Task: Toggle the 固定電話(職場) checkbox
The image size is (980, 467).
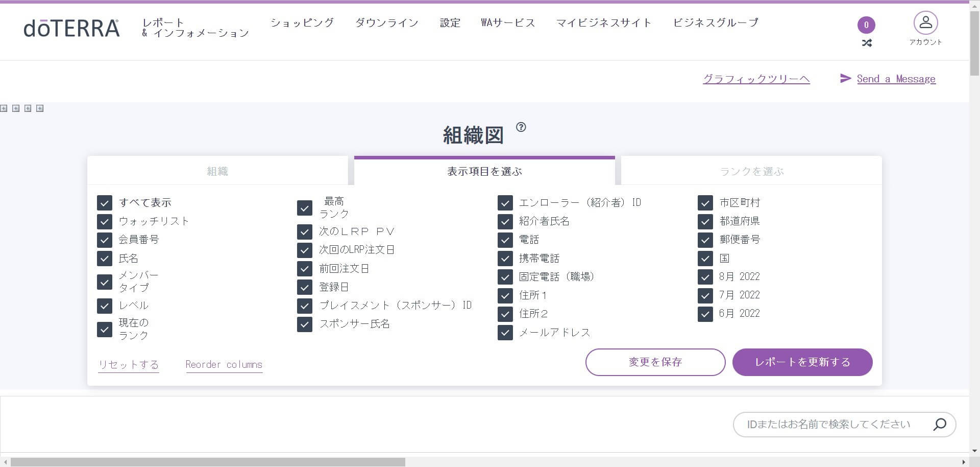Action: click(x=505, y=277)
